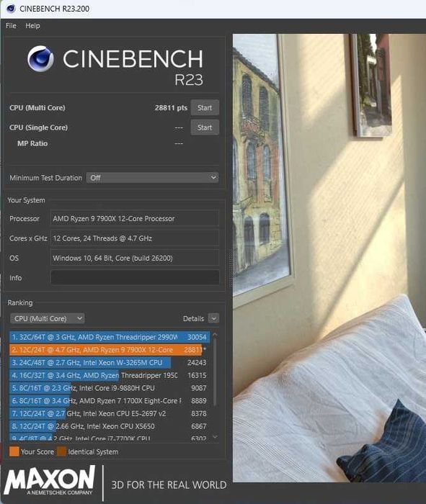426x504 pixels.
Task: Select Intel Xeon W-3265M ranking row
Action: [x=110, y=363]
